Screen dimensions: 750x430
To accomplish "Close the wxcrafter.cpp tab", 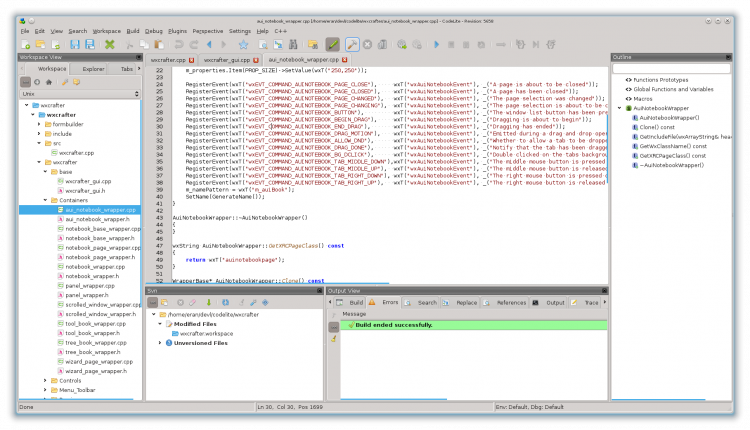I will [191, 60].
